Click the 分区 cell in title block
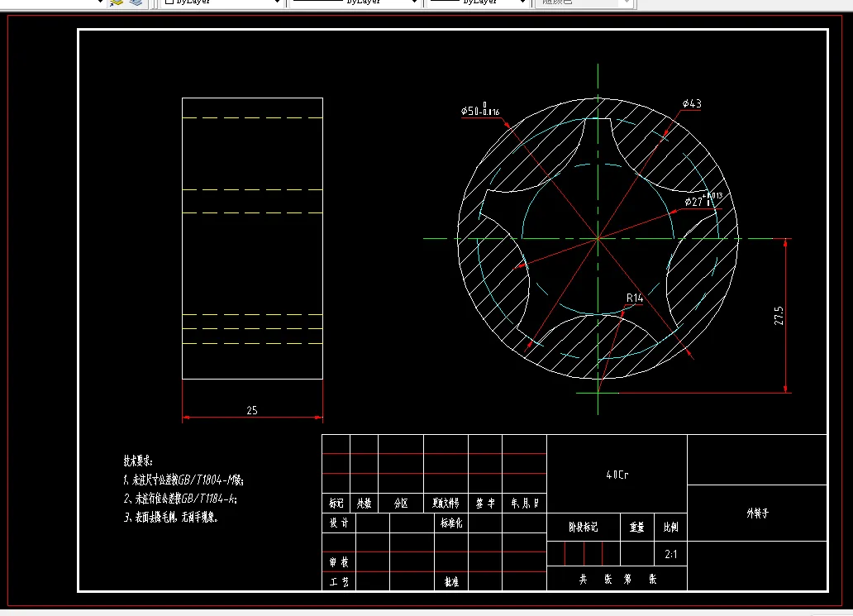 click(401, 504)
